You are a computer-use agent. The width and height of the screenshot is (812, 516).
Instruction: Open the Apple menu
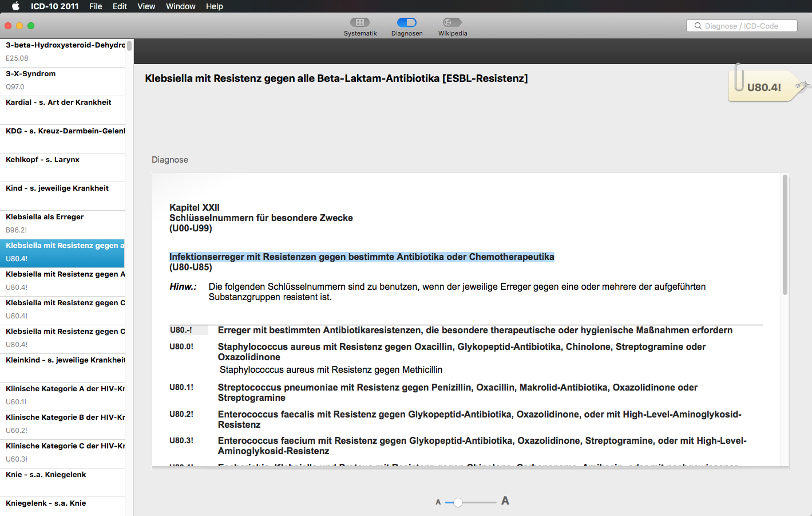tap(15, 6)
